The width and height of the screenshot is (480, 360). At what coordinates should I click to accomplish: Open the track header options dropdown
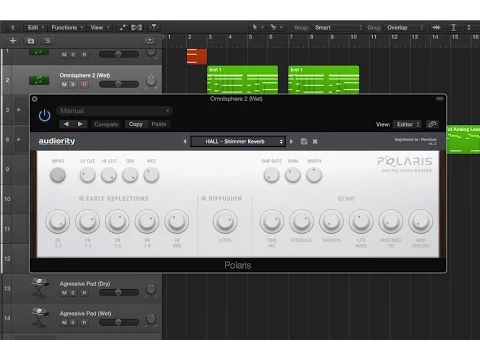[x=150, y=41]
